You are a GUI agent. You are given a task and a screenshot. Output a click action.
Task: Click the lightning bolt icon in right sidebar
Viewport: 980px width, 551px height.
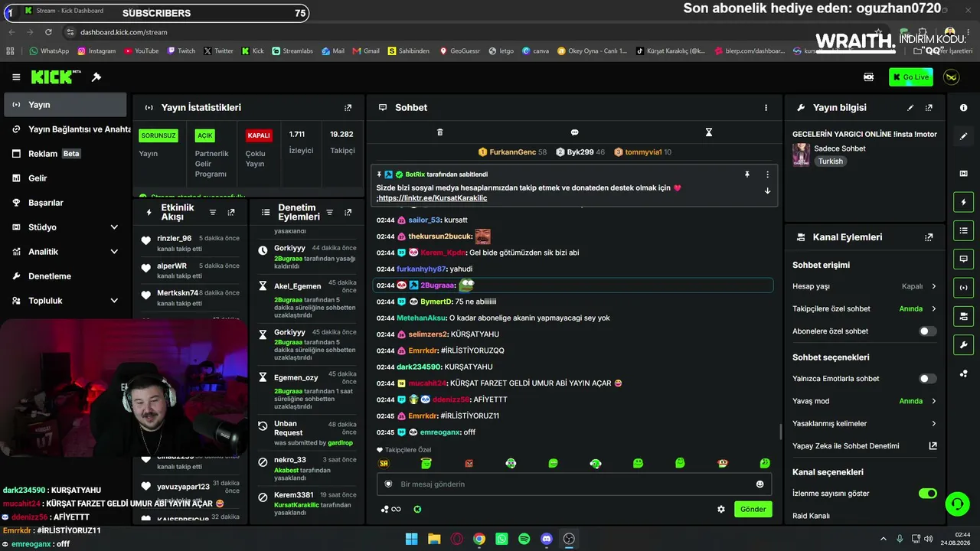[x=963, y=202]
